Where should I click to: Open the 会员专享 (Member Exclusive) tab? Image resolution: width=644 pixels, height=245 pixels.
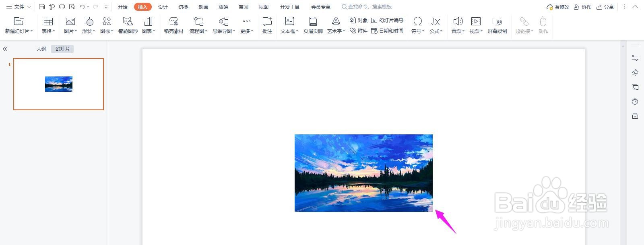point(321,7)
